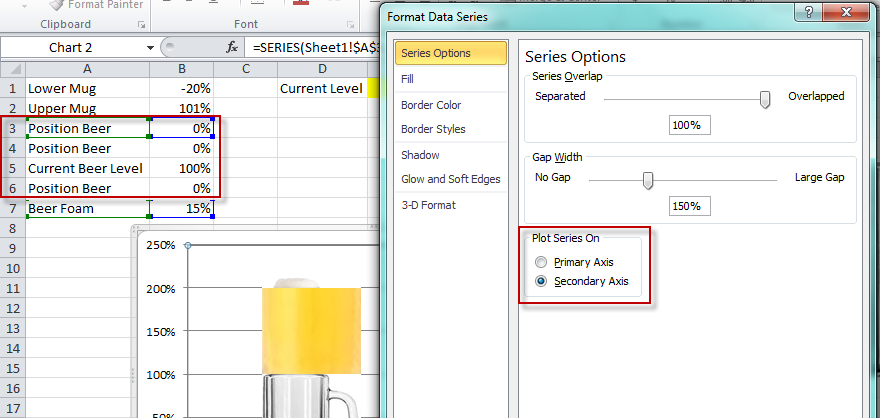Select cell containing Current Beer Level
The image size is (880, 418).
coord(86,168)
